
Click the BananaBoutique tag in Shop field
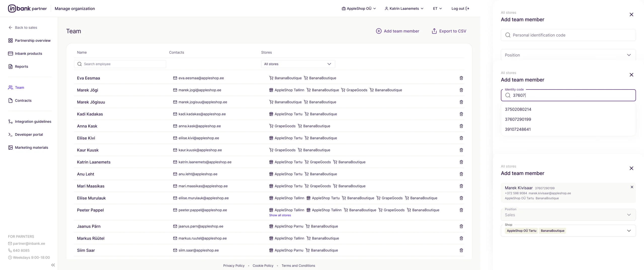coord(552,231)
